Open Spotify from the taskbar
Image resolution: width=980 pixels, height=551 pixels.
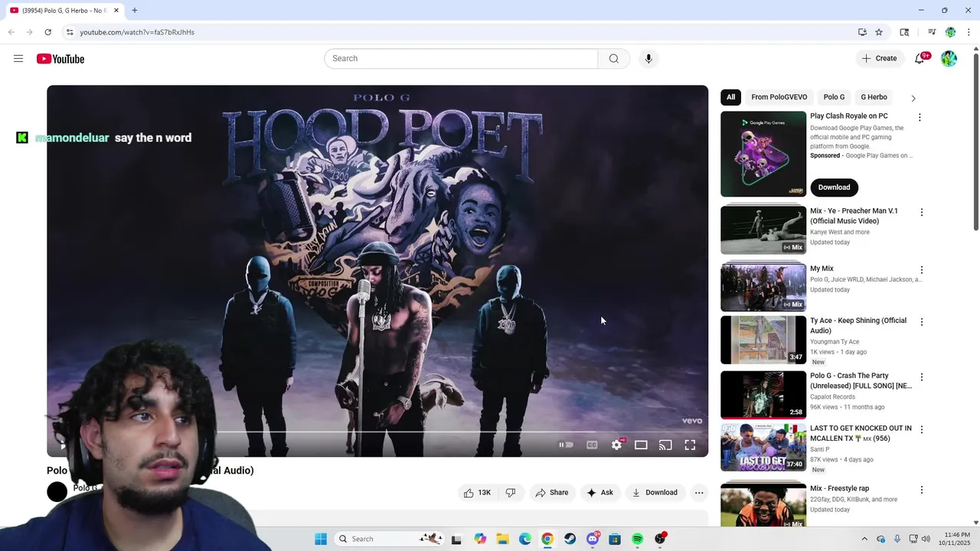638,539
